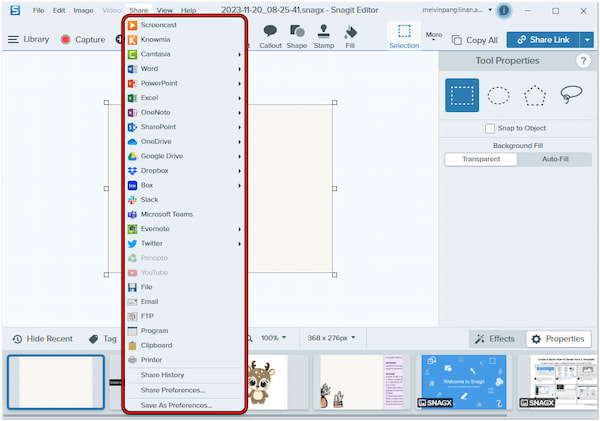Expand the Dropbox submenu
This screenshot has height=421, width=600.
(185, 170)
